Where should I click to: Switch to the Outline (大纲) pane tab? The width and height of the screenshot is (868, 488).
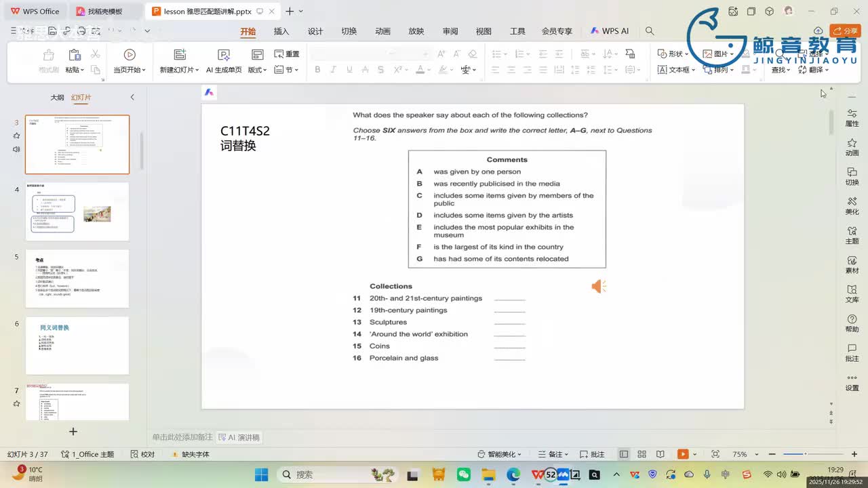(57, 98)
